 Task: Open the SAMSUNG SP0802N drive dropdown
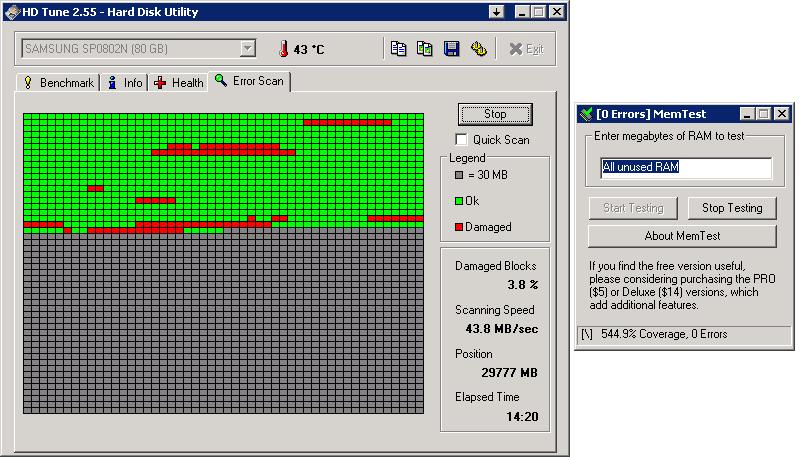pyautogui.click(x=248, y=49)
